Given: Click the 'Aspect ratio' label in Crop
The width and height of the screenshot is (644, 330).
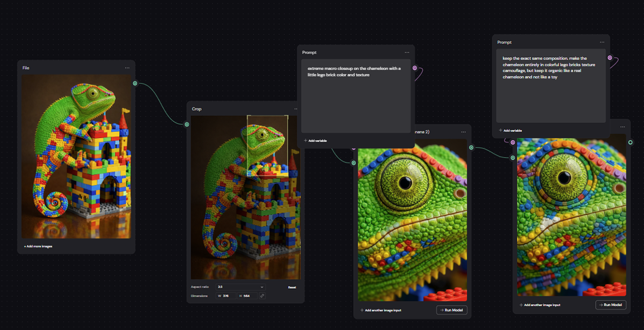Looking at the screenshot, I should click(x=200, y=287).
